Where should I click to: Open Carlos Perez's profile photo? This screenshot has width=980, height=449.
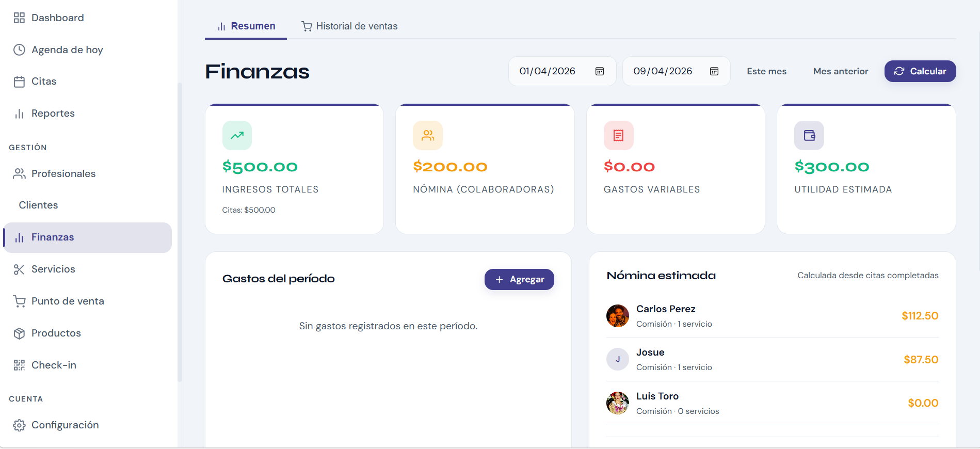(x=617, y=315)
